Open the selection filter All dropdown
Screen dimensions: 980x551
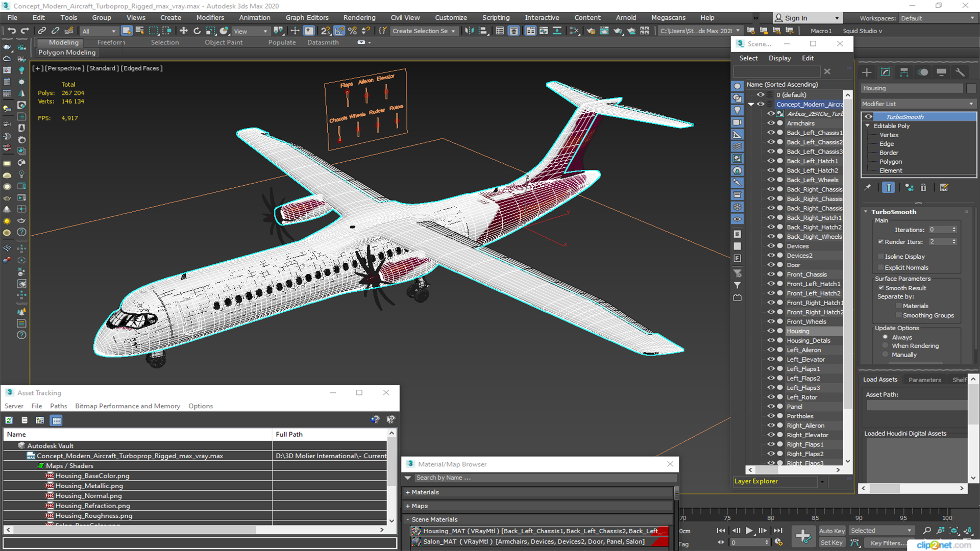pyautogui.click(x=99, y=31)
